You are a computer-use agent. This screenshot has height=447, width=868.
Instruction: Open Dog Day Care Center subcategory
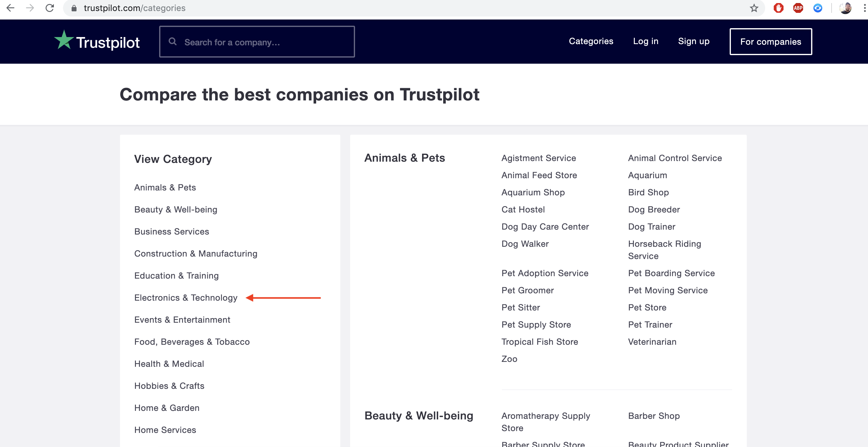545,227
